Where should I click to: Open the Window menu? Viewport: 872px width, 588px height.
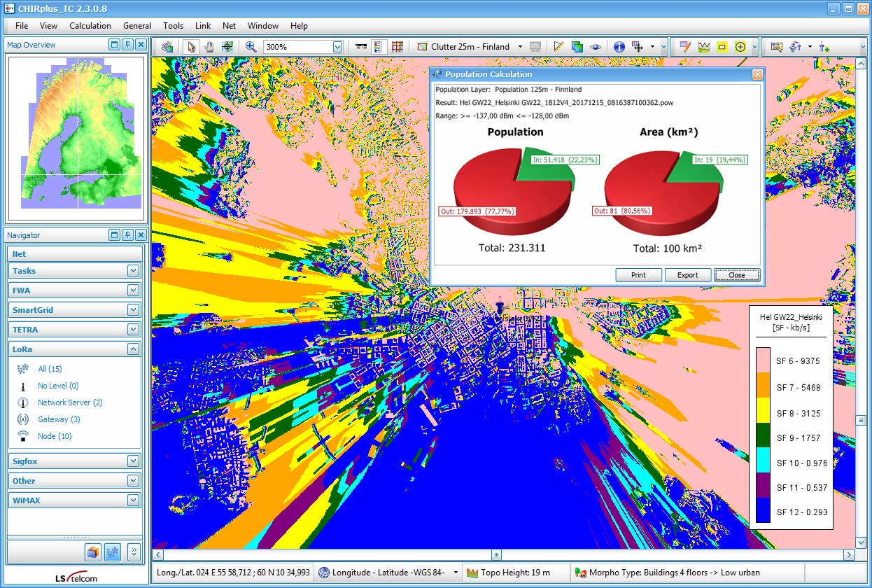pyautogui.click(x=263, y=26)
